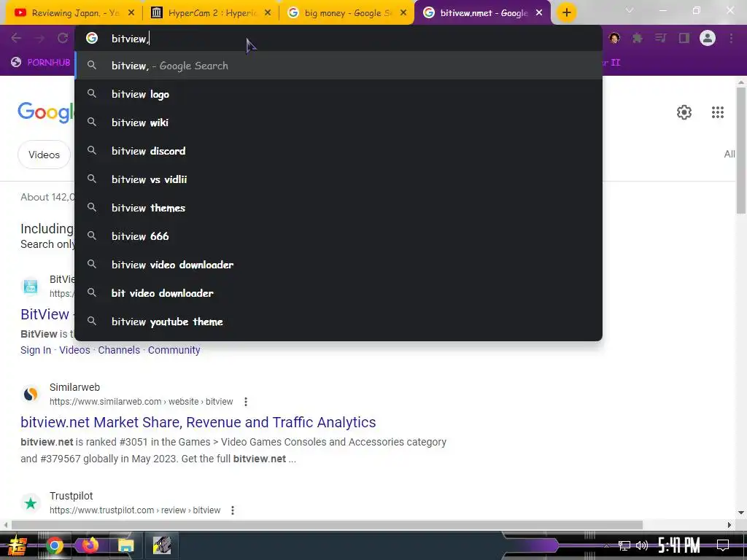Toggle the side panel icon
The image size is (747, 560).
[684, 38]
